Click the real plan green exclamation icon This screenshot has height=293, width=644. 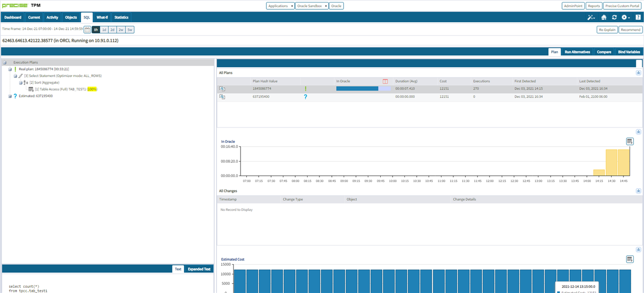pyautogui.click(x=15, y=69)
